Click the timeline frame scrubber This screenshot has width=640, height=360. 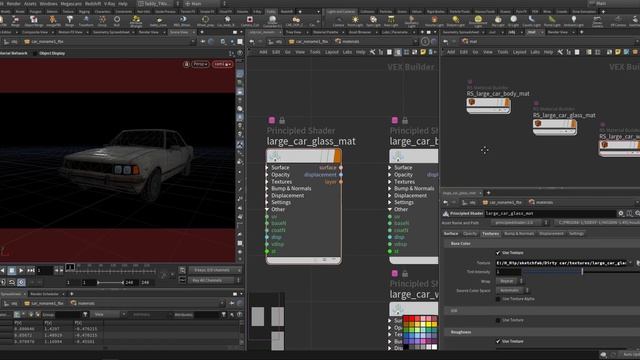pyautogui.click(x=70, y=267)
